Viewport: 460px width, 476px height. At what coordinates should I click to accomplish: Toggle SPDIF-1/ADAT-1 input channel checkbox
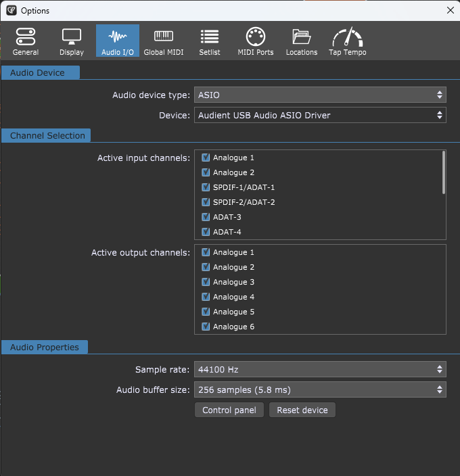tap(206, 187)
